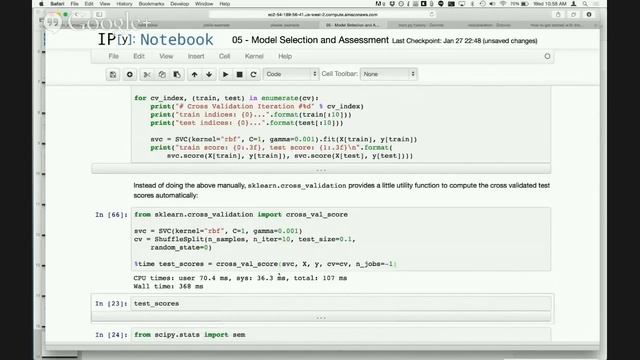Click the Safari address bar
The width and height of the screenshot is (640, 360).
click(x=322, y=15)
